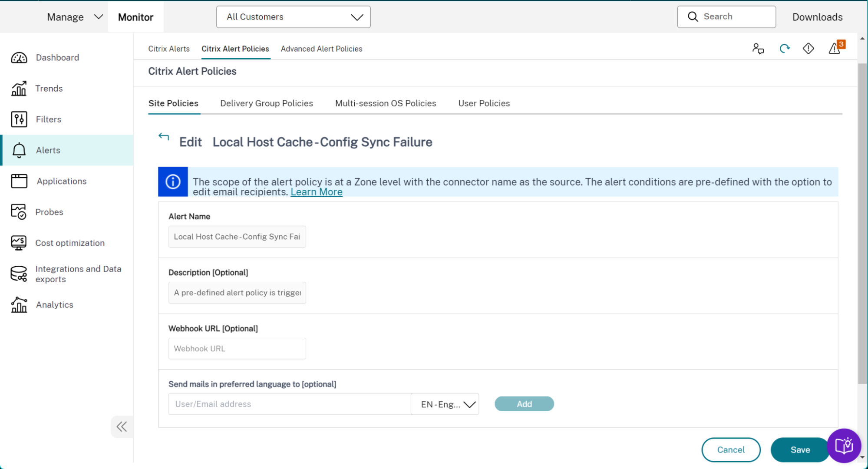Switch to Delivery Group Policies tab
Viewport: 868px width, 469px height.
click(266, 103)
